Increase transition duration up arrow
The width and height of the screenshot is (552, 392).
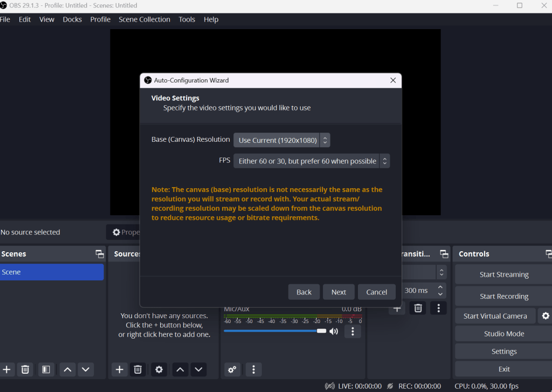(x=440, y=287)
